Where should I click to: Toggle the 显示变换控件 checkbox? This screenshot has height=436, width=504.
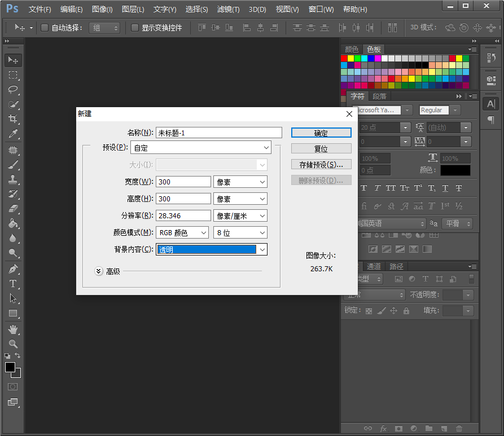point(135,28)
